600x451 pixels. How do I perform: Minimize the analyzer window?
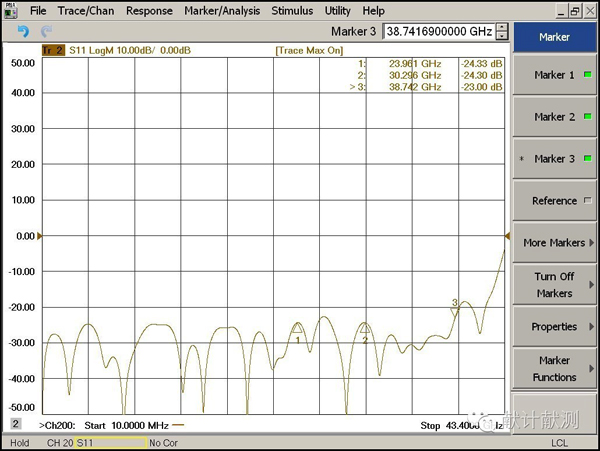(561, 11)
